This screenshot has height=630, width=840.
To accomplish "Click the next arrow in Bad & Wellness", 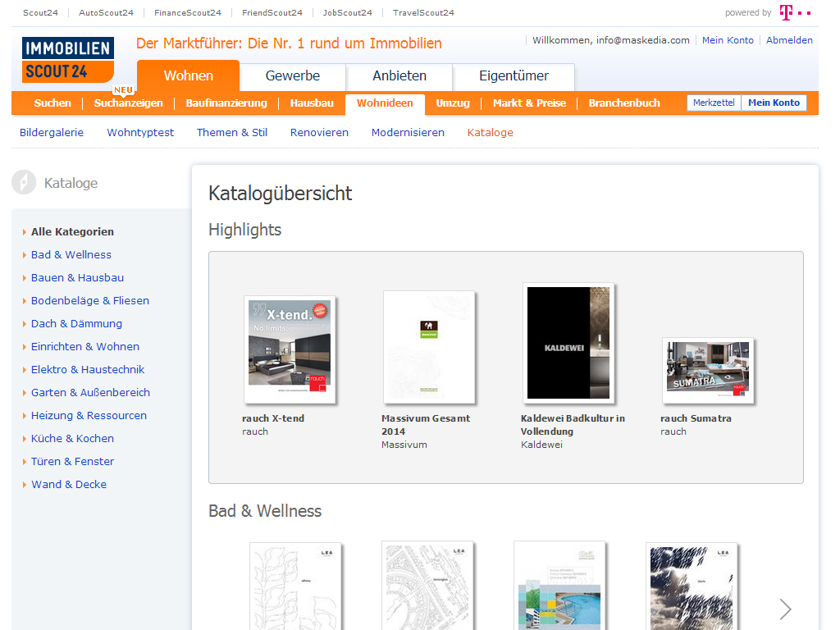I will (785, 609).
